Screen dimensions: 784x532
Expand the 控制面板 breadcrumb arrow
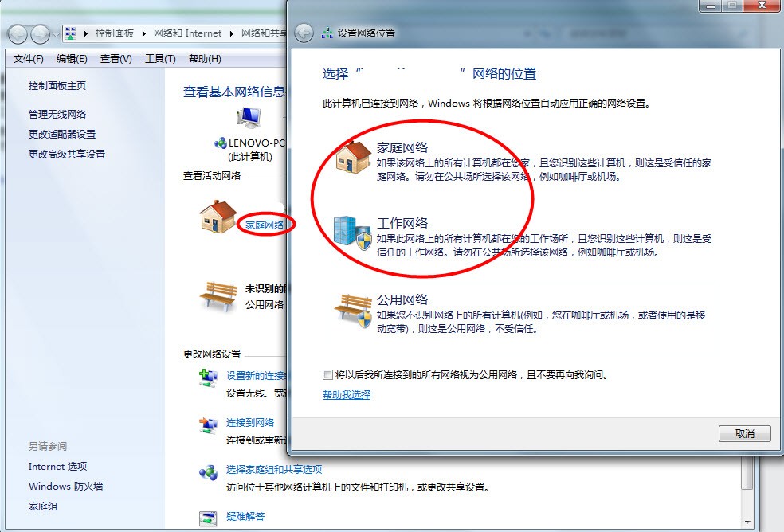[145, 33]
